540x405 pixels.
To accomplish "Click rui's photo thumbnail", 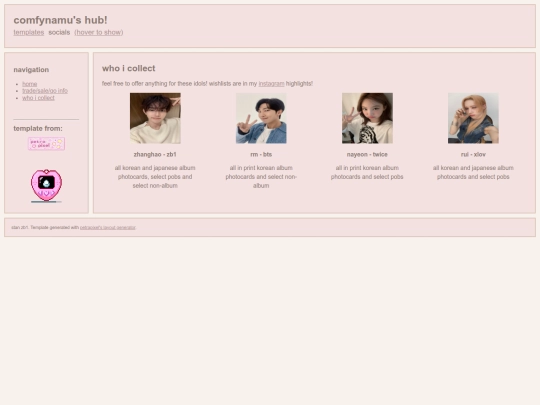I will [x=473, y=118].
